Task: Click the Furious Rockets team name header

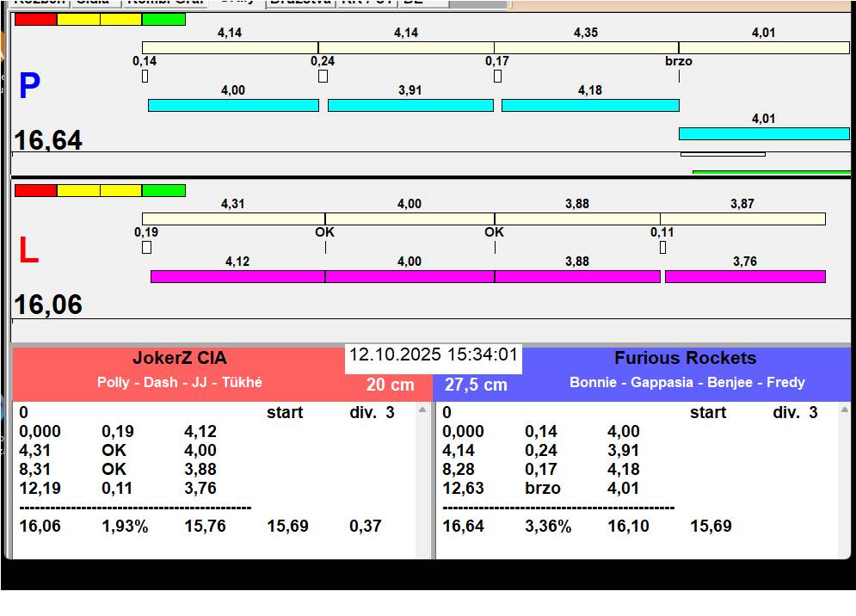Action: click(686, 358)
